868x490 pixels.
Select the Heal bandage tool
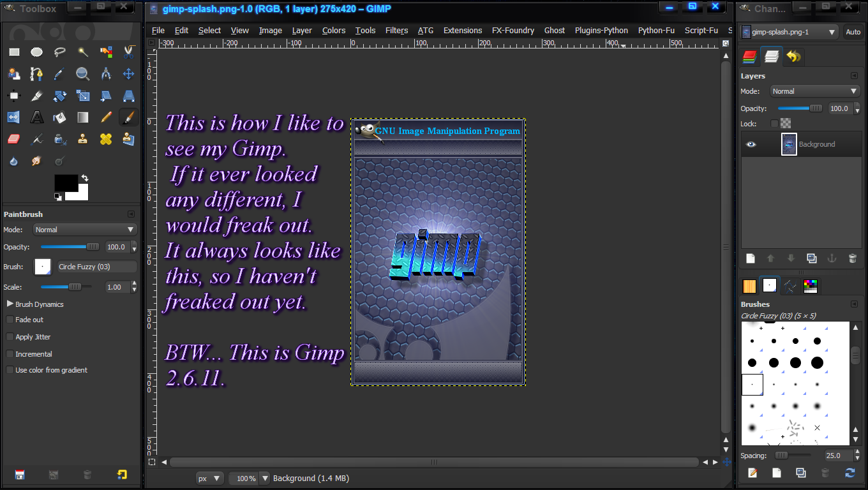106,139
